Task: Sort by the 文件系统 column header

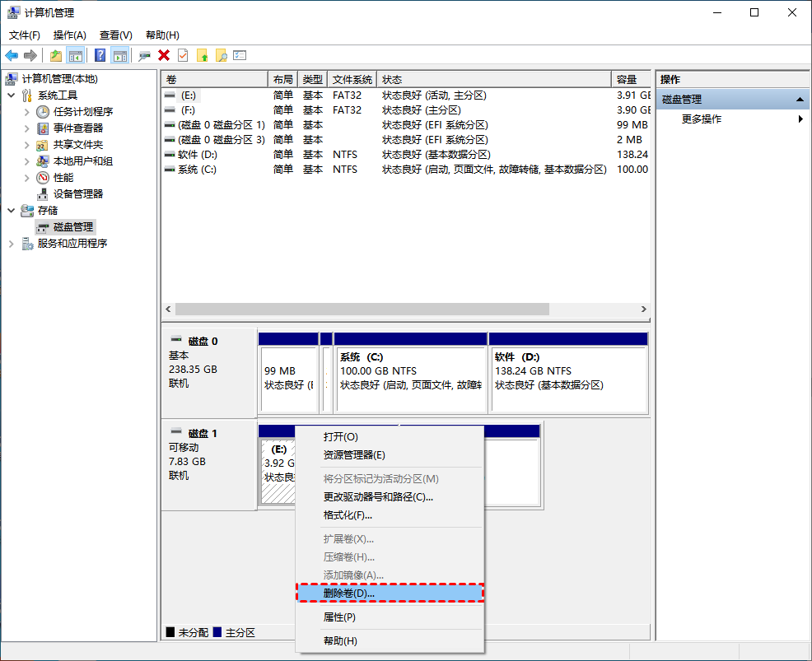Action: 352,79
